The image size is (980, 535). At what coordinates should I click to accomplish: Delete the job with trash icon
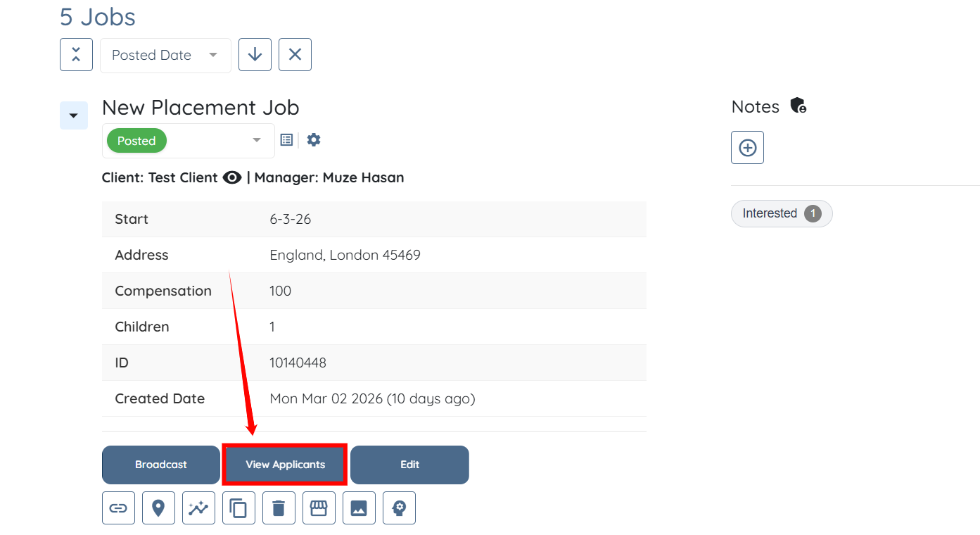pyautogui.click(x=279, y=508)
